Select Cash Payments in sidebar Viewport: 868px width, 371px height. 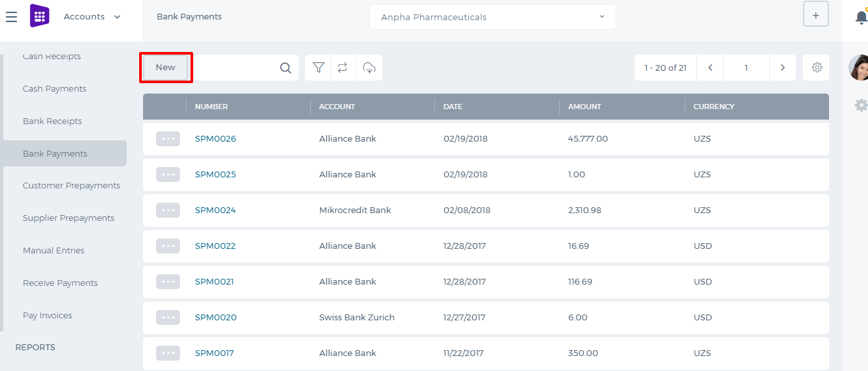[x=55, y=89]
